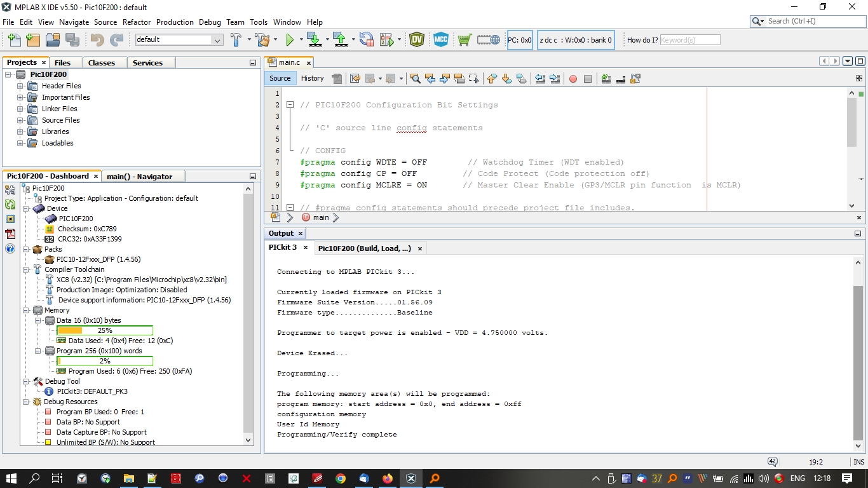Click the Find Selection magnifier in editor toolbar

point(415,78)
